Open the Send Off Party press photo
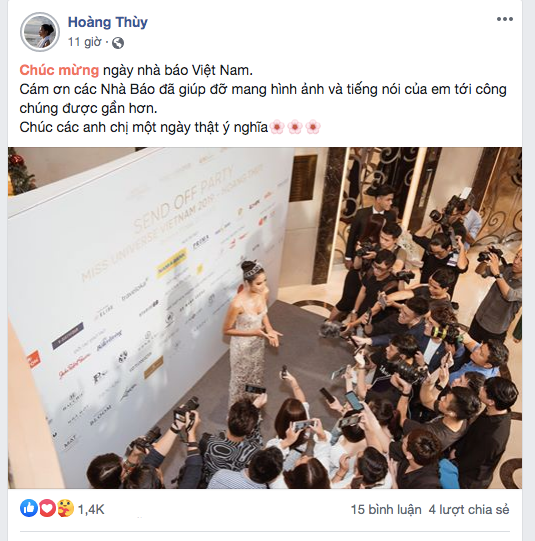535x541 pixels. [x=265, y=318]
